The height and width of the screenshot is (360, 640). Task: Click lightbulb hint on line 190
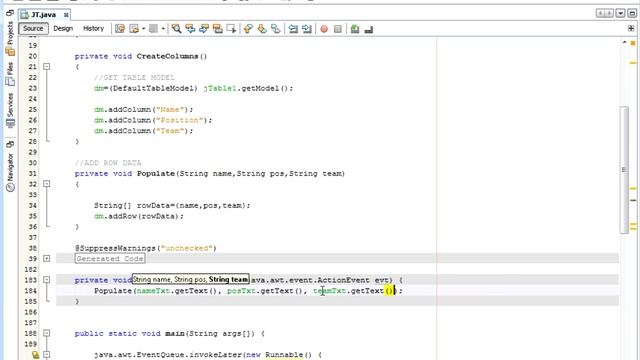tap(36, 355)
